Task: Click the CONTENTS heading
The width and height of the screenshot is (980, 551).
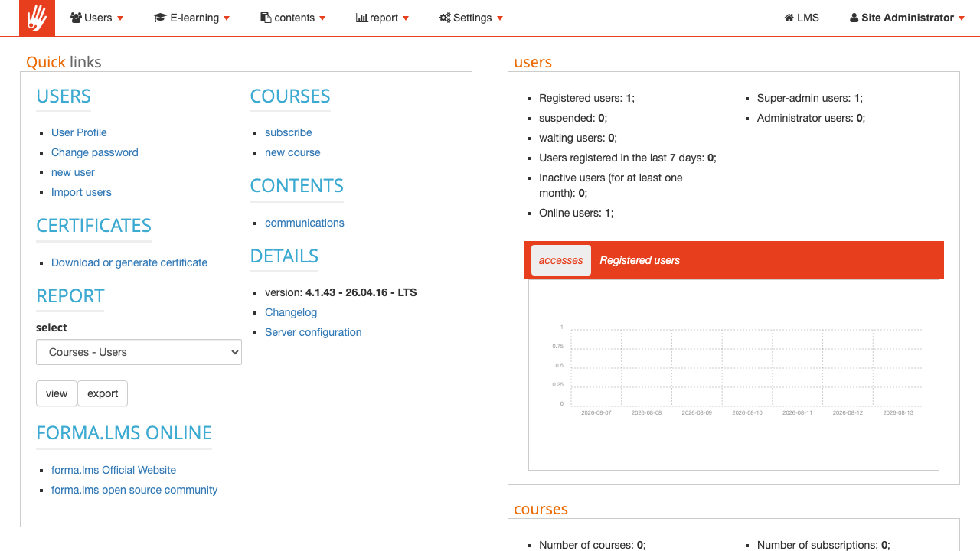Action: point(297,186)
